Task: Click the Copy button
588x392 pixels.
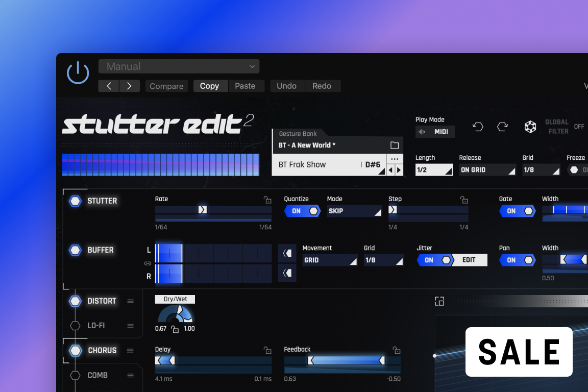Action: pos(209,86)
